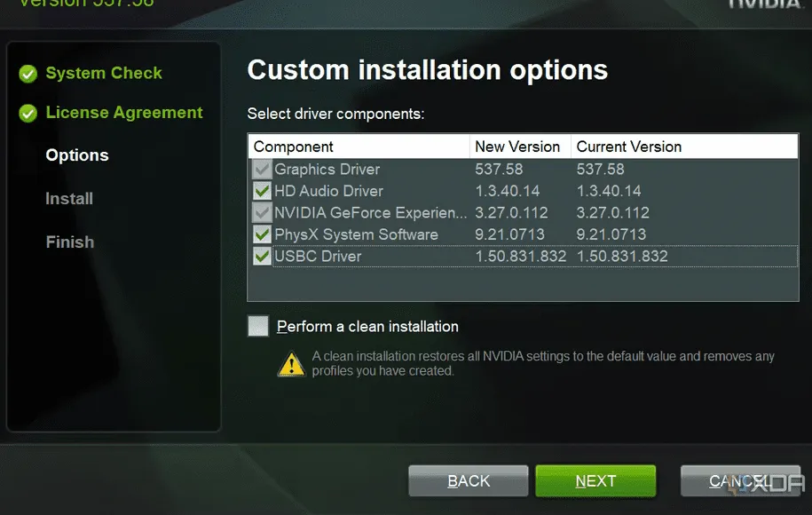Click the License Agreement green checkmark icon
Image resolution: width=812 pixels, height=515 pixels.
pyautogui.click(x=28, y=113)
